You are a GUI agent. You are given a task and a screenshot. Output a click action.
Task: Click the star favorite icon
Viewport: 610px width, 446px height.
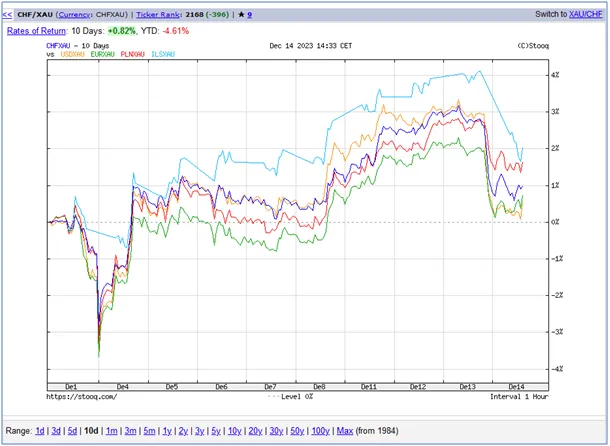(241, 15)
